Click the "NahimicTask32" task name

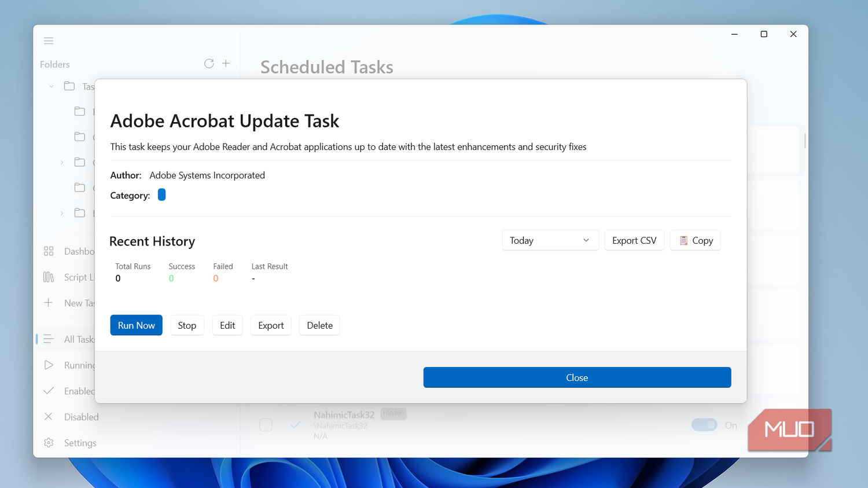pyautogui.click(x=344, y=414)
